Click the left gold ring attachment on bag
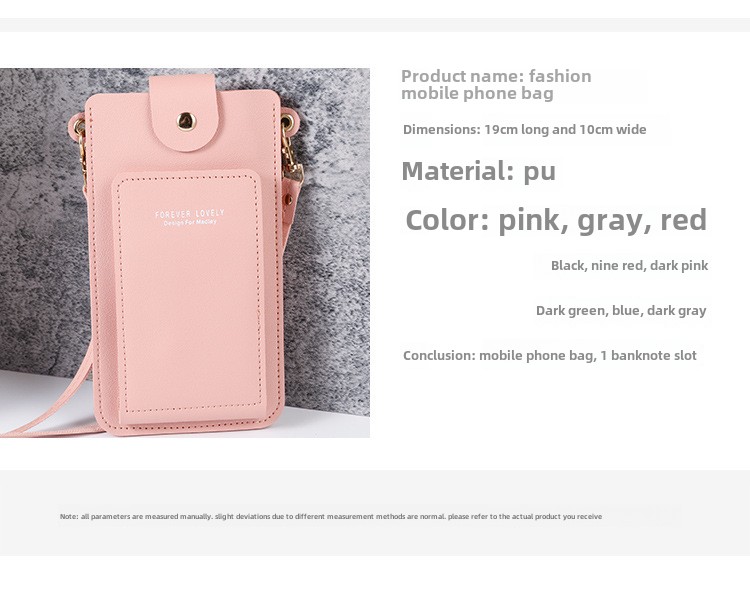This screenshot has width=750, height=589. pos(78,125)
